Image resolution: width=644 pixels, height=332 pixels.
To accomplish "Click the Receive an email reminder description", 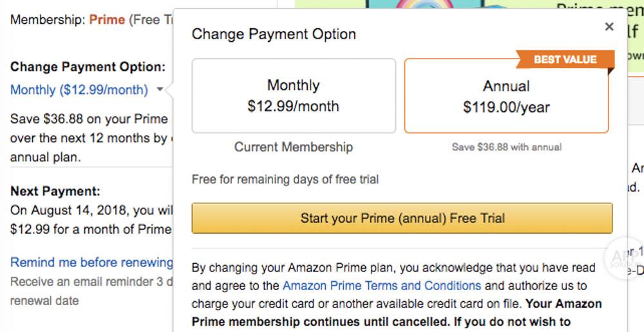I will point(90,282).
